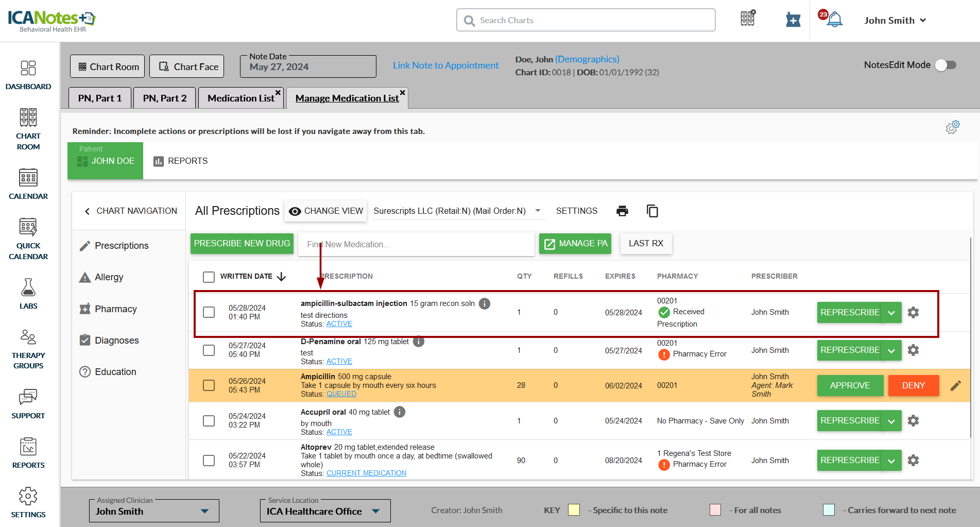
Task: Open Therapy Groups from sidebar
Action: tap(28, 349)
